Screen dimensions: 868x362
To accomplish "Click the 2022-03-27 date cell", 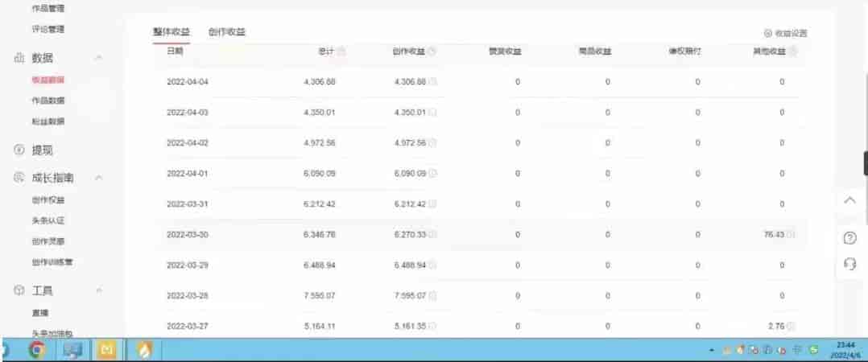I will 188,327.
